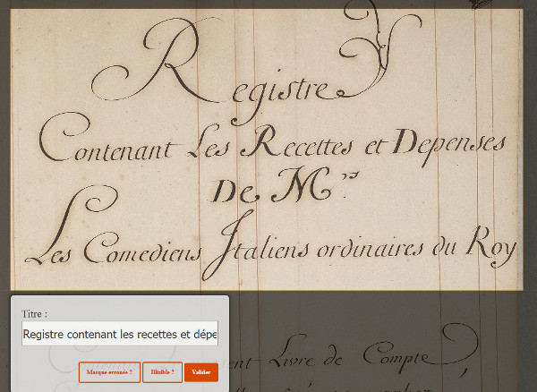Click the ink scribble at top right corner
Image resolution: width=537 pixels, height=392 pixels.
[x=481, y=4]
